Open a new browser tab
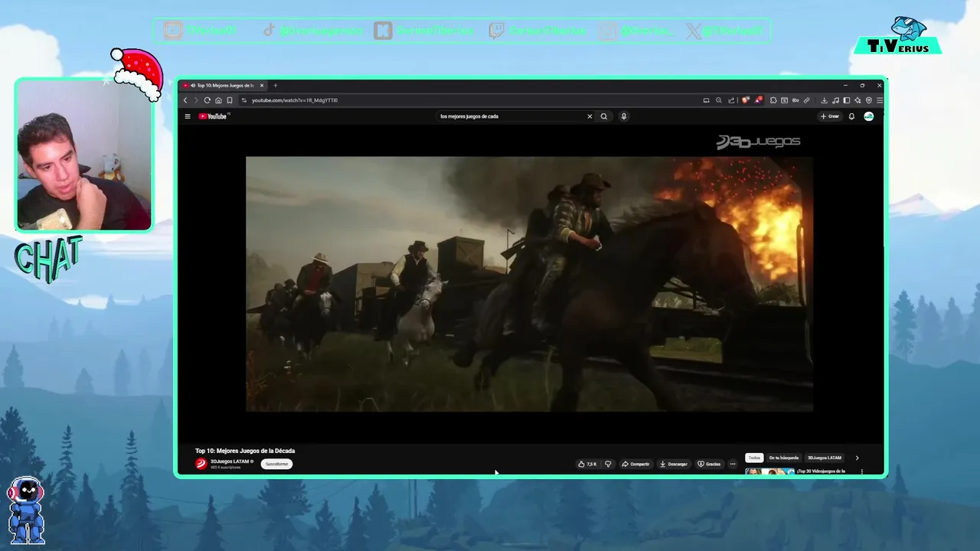 coord(276,86)
